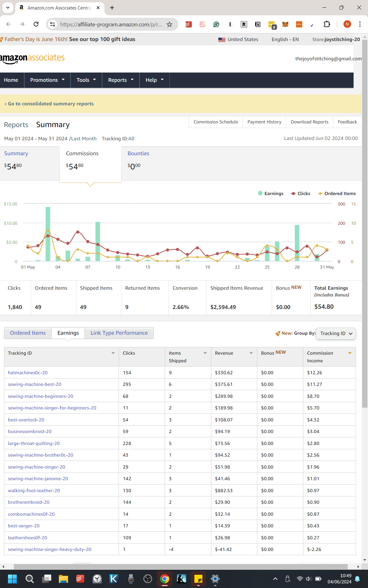Open the Readwise R extension
368x588 pixels.
(x=244, y=24)
